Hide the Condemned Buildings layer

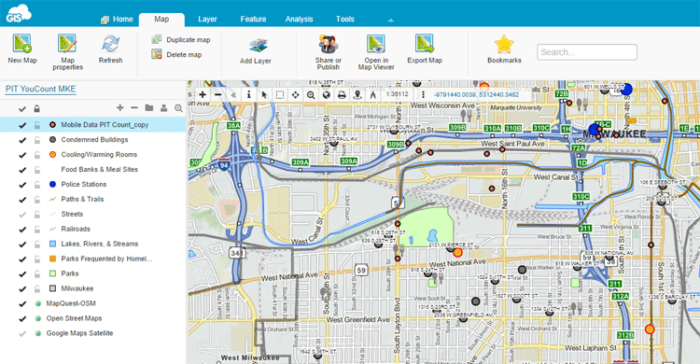(22, 140)
